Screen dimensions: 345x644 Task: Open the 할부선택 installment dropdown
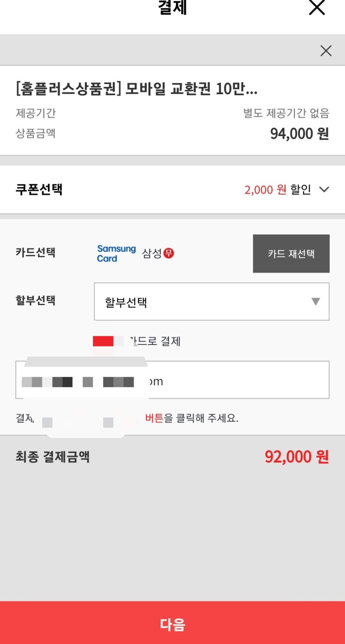tap(211, 302)
